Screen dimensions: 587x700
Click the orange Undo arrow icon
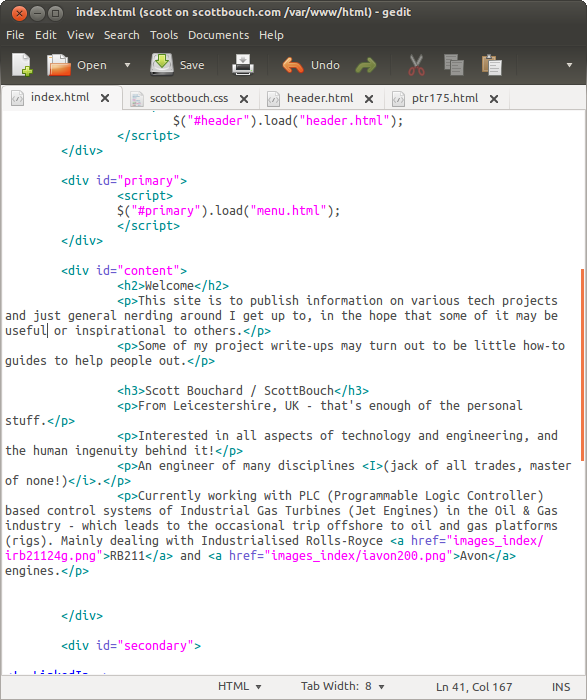click(x=293, y=65)
